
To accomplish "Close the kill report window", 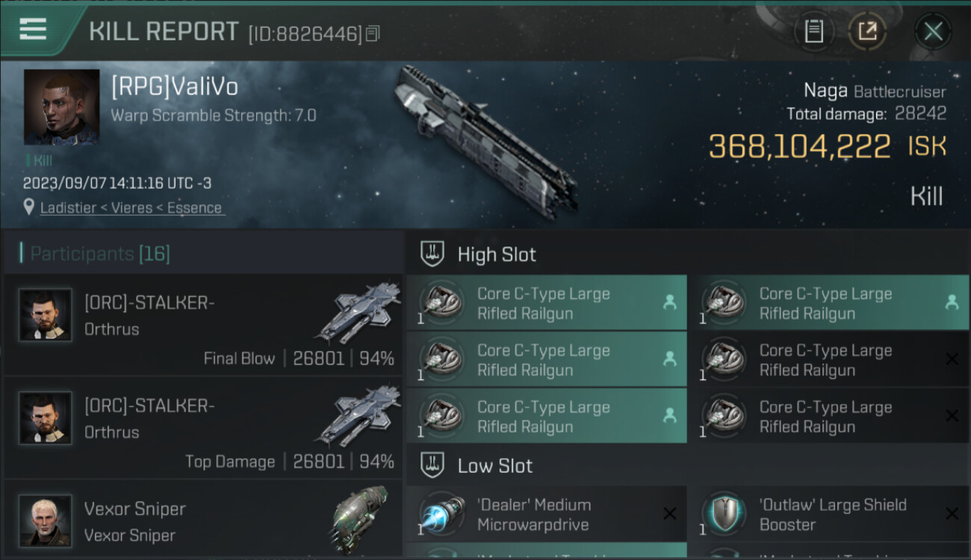I will (x=933, y=31).
